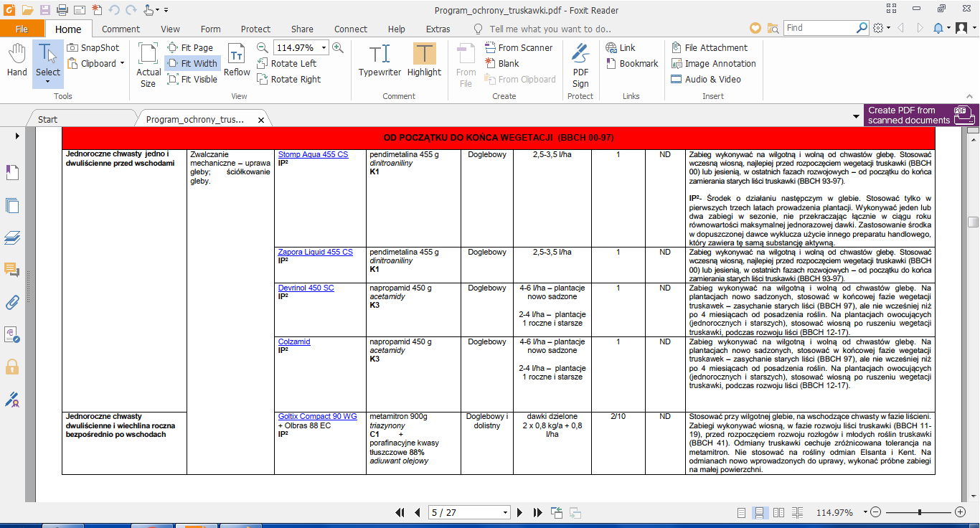Open the attachments panel in sidebar
Viewport: 980px width, 528px height.
12,302
